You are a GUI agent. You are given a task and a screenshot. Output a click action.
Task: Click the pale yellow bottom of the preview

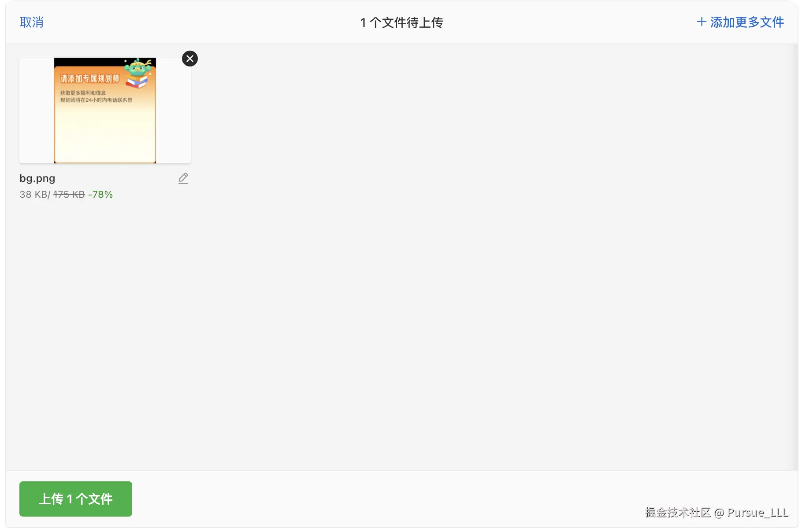(x=105, y=141)
